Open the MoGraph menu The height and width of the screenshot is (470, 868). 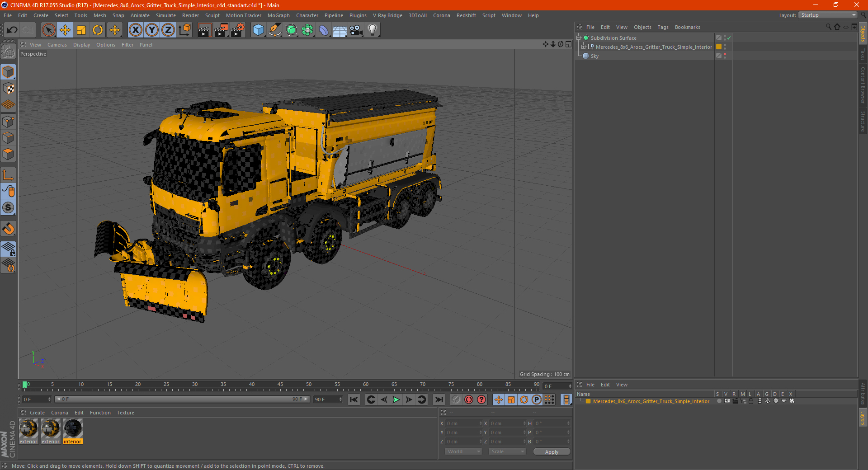pos(278,15)
